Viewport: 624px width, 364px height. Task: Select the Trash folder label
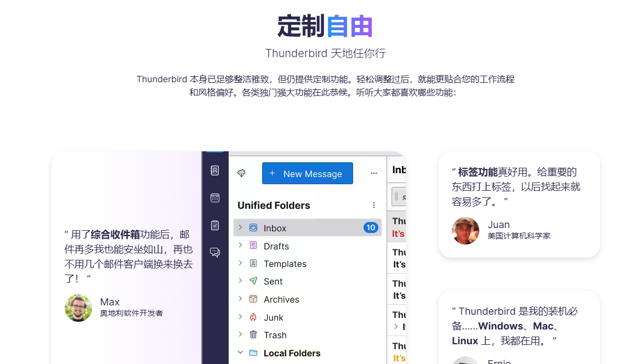(x=275, y=335)
